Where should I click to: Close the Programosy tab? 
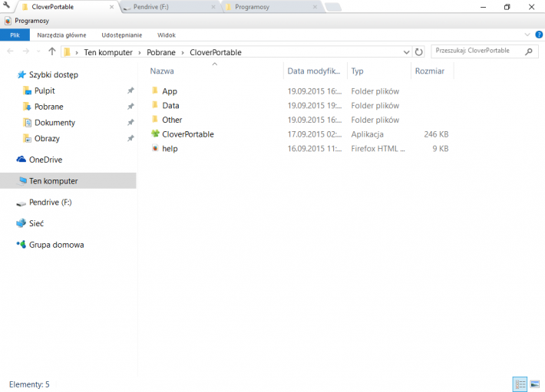[315, 7]
